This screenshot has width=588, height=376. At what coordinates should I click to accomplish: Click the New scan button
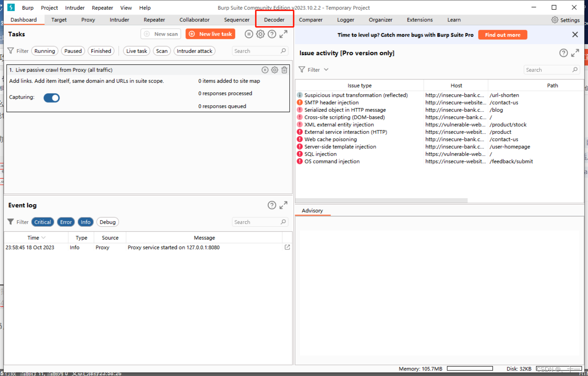click(161, 34)
